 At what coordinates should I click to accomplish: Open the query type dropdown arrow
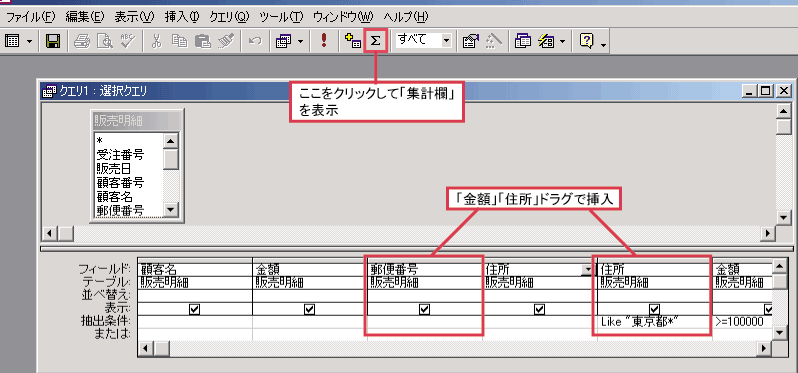tap(300, 41)
